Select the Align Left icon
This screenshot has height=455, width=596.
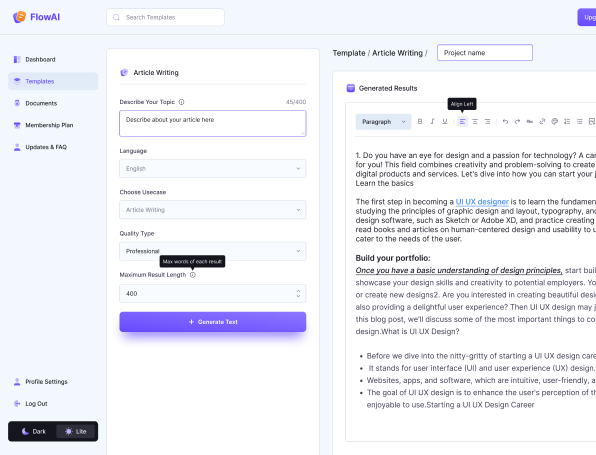462,122
